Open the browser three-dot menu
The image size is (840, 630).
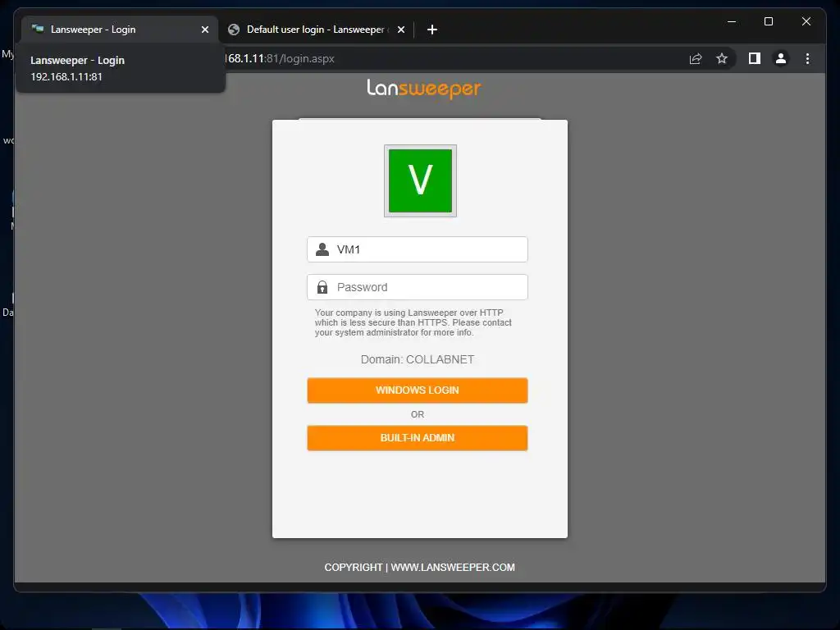807,58
